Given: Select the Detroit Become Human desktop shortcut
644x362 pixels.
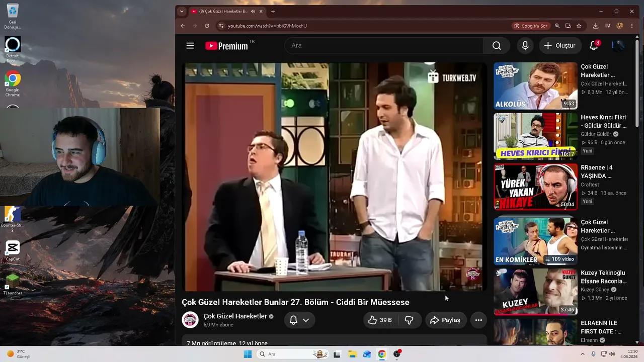Looking at the screenshot, I should (13, 50).
